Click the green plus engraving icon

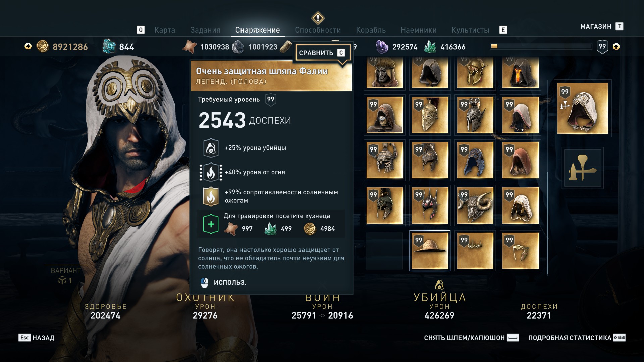pyautogui.click(x=211, y=224)
